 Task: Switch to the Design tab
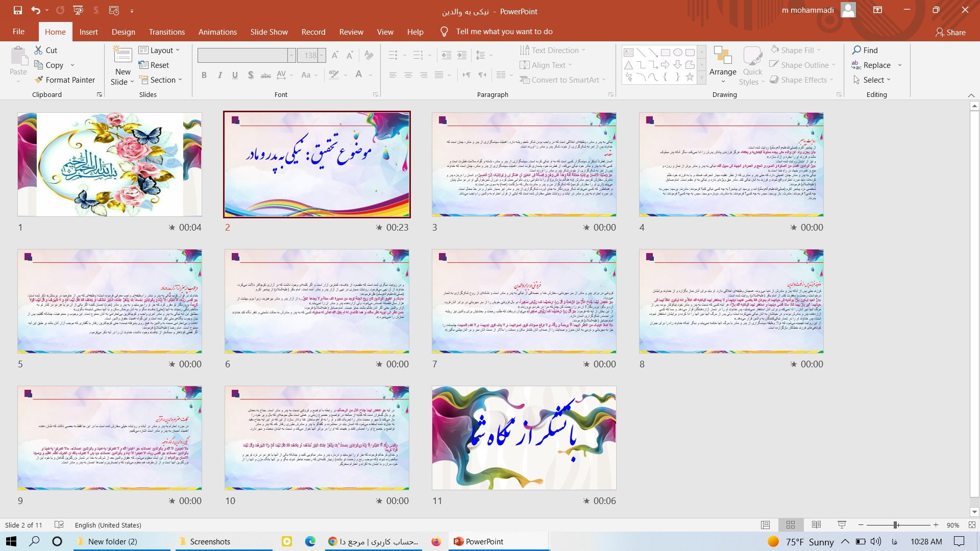(x=124, y=32)
